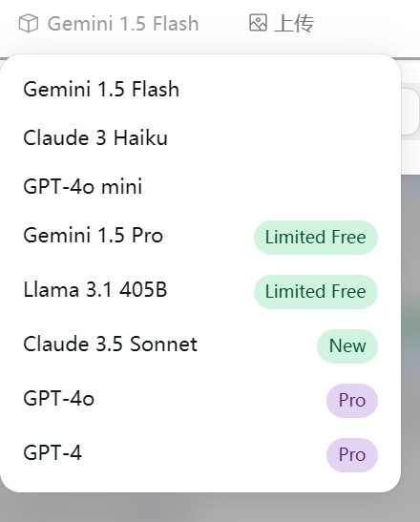Click the input box behind the dropdown's right edge
The height and width of the screenshot is (522, 420).
(x=410, y=112)
